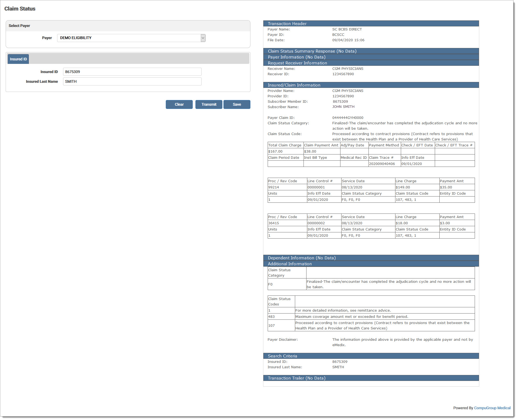Click Claim Status Summary Response (No Data) bar
Image resolution: width=517 pixels, height=420 pixels.
click(x=371, y=51)
